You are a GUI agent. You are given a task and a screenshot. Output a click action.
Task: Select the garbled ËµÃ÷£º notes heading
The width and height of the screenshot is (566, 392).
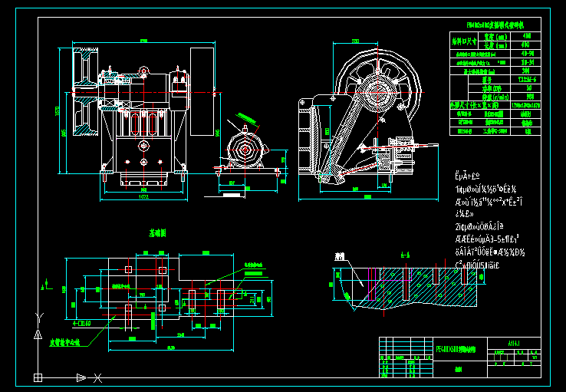click(467, 176)
